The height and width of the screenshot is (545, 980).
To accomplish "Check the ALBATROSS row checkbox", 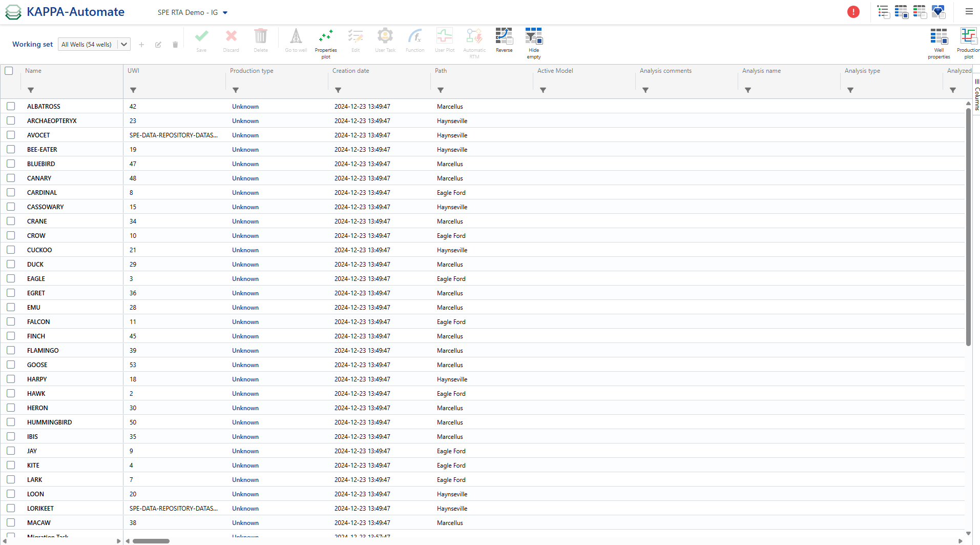I will click(x=11, y=106).
